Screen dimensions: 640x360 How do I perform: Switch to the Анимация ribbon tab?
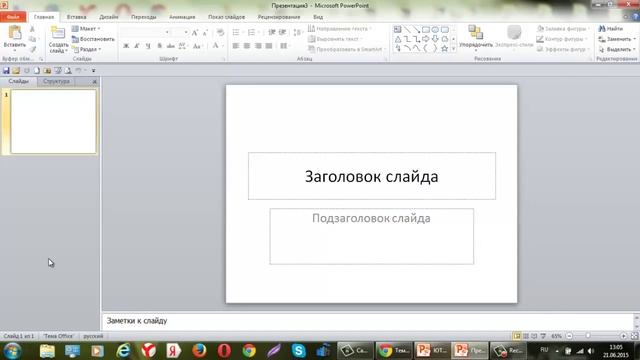pyautogui.click(x=182, y=17)
